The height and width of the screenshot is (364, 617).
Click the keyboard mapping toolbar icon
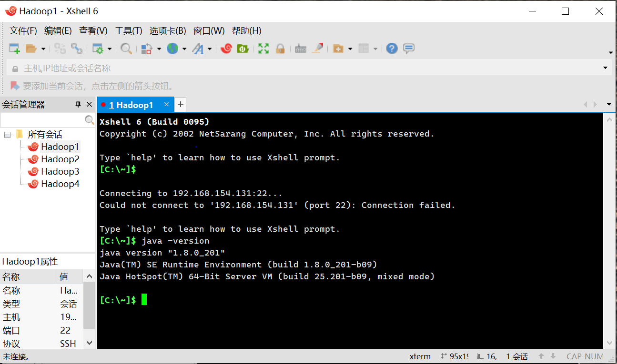tap(300, 49)
